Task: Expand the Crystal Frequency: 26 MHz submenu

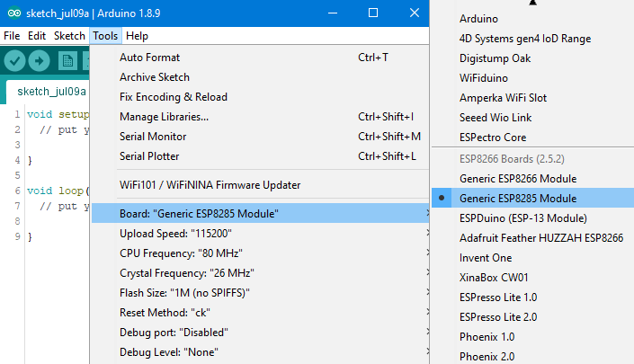Action: click(260, 273)
